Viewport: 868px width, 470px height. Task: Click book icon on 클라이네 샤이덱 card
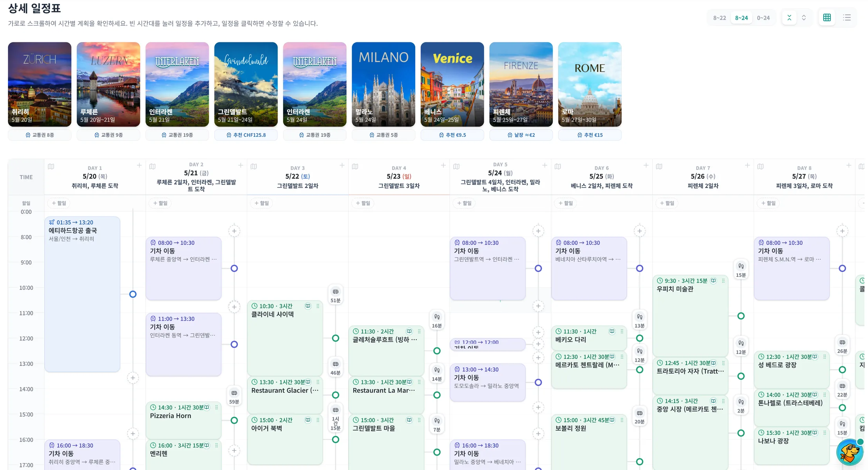(x=308, y=306)
